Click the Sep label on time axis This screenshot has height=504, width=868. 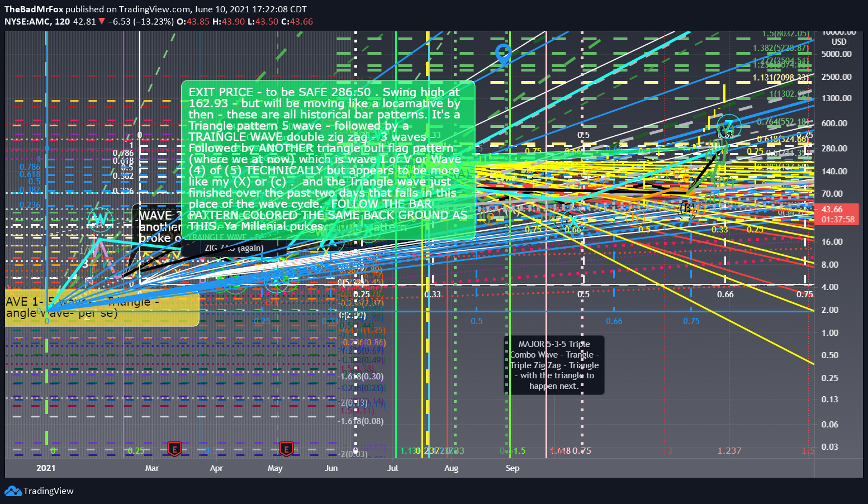point(513,468)
